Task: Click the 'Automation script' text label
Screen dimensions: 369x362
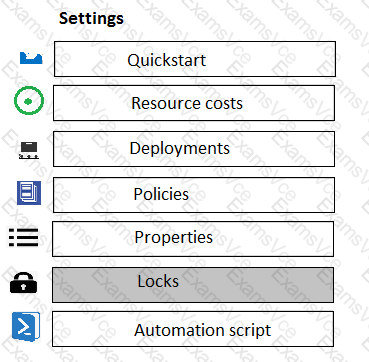Action: 203,330
